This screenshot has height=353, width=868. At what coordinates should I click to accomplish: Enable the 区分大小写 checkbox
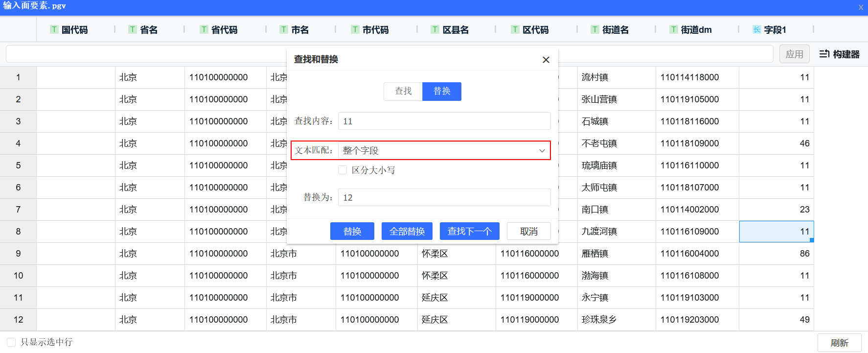(x=343, y=170)
